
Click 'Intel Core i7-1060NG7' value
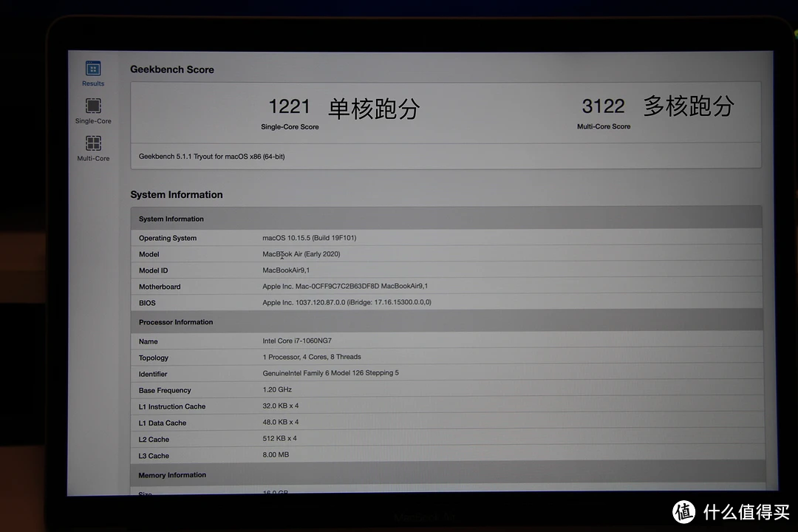tap(297, 341)
